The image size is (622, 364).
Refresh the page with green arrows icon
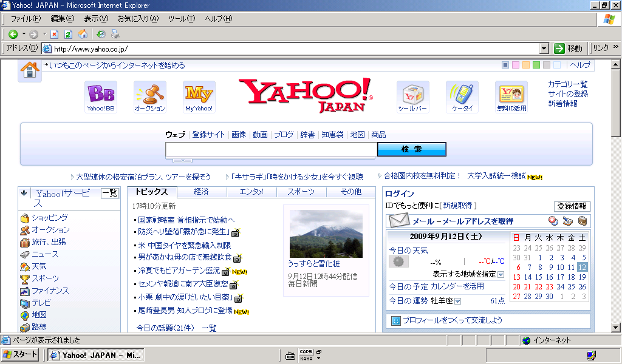click(68, 35)
